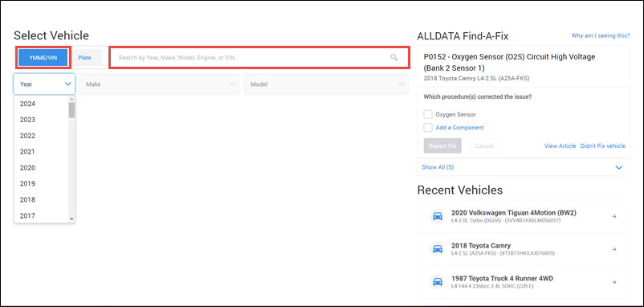644x307 pixels.
Task: Select 2018 Toyota Camry recent vehicle title
Action: [481, 246]
